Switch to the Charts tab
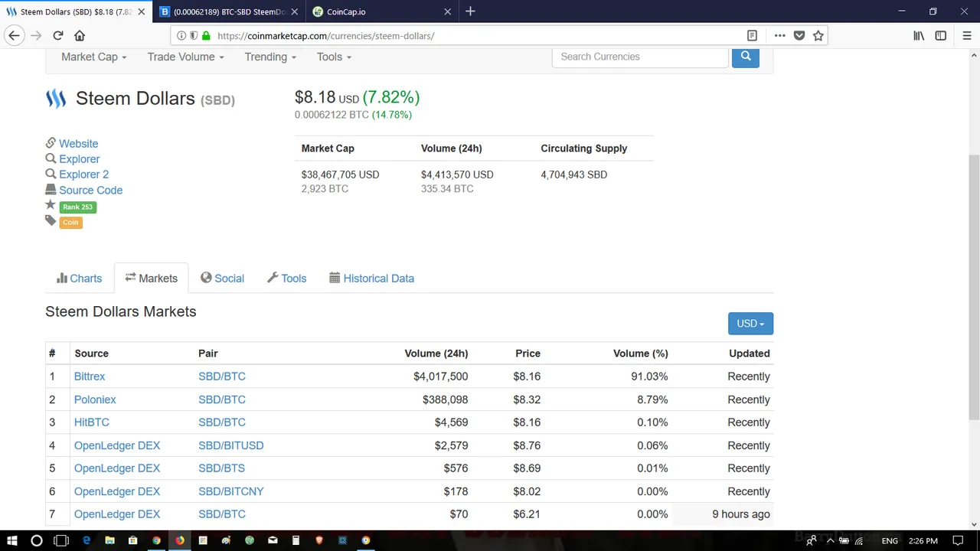This screenshot has width=980, height=551. (79, 279)
